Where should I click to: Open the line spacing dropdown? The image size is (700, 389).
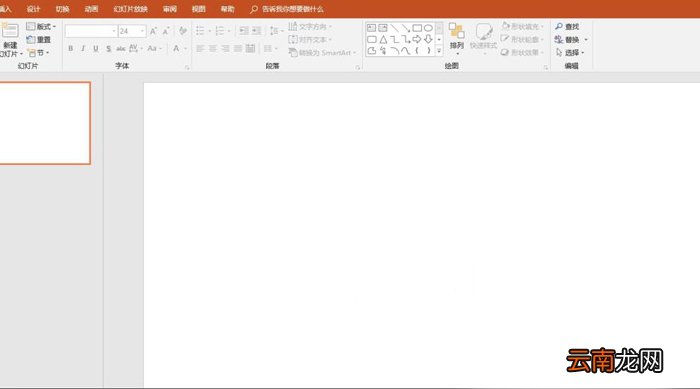coord(276,31)
